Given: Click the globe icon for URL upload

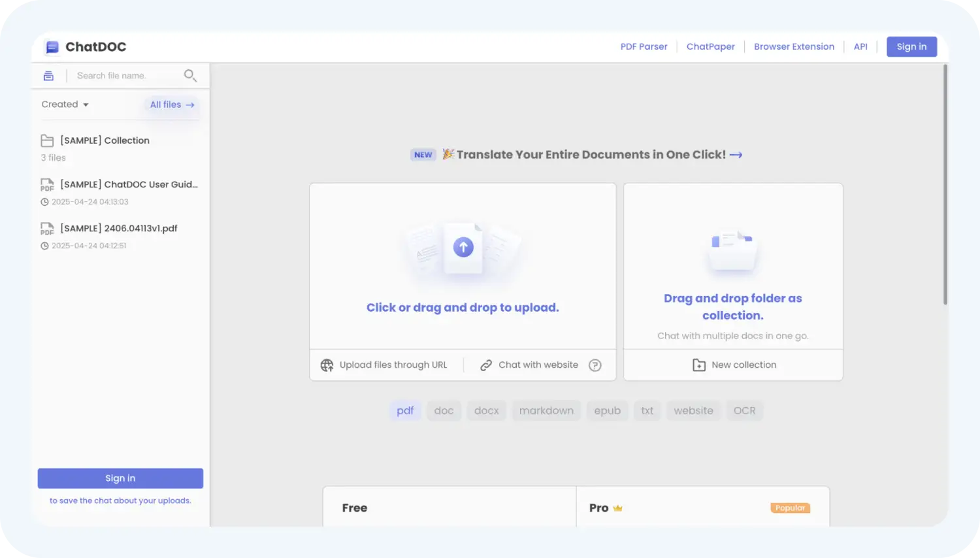Looking at the screenshot, I should pos(327,365).
